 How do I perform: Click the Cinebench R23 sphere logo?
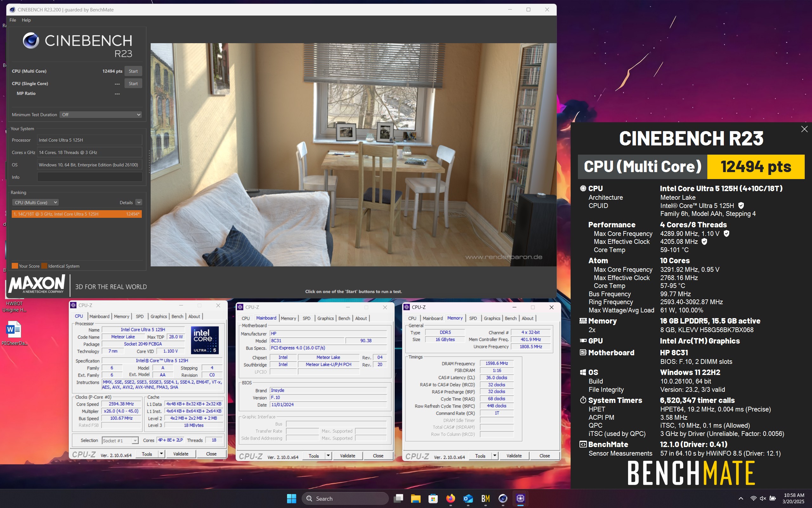point(31,41)
